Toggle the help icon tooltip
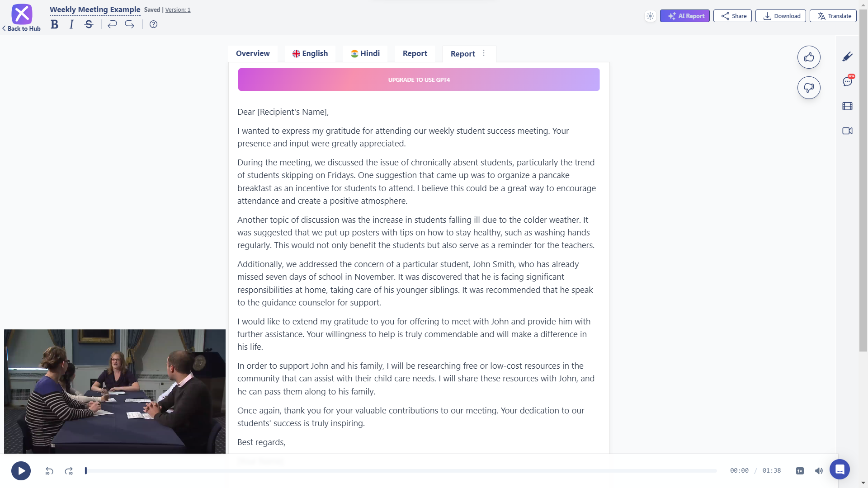Viewport: 868px width, 488px height. coord(153,24)
